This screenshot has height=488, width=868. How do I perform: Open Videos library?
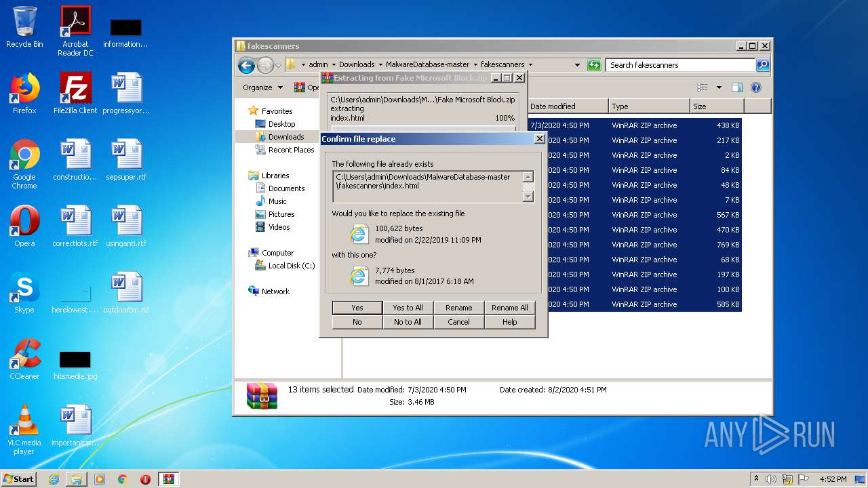click(279, 227)
